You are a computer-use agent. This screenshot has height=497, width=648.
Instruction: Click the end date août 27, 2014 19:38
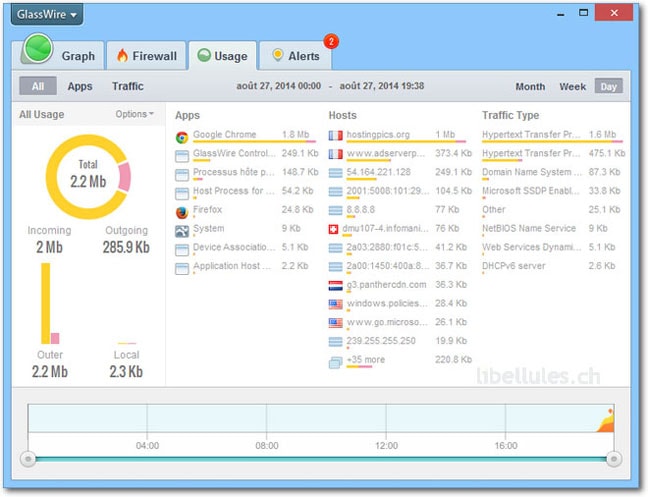pyautogui.click(x=382, y=86)
